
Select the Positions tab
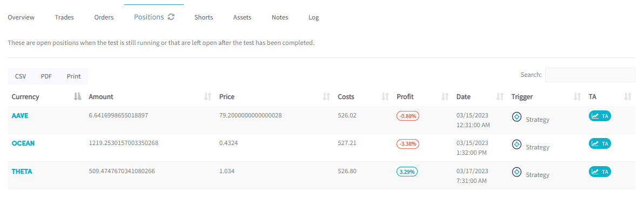(149, 17)
